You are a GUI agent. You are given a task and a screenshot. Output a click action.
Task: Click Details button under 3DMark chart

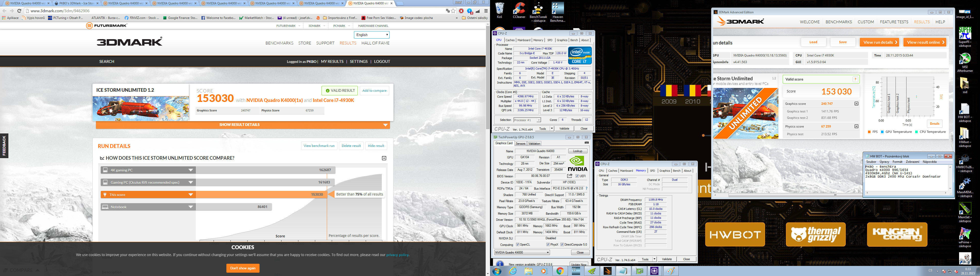point(934,123)
